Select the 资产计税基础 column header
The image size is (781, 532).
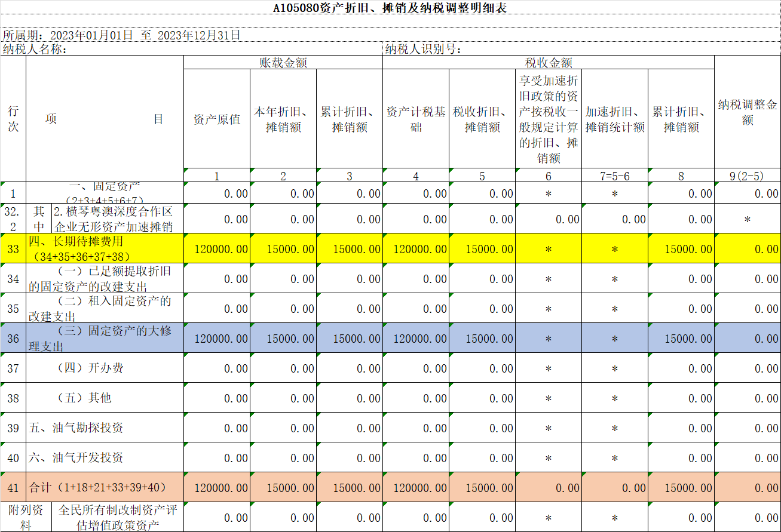click(416, 119)
